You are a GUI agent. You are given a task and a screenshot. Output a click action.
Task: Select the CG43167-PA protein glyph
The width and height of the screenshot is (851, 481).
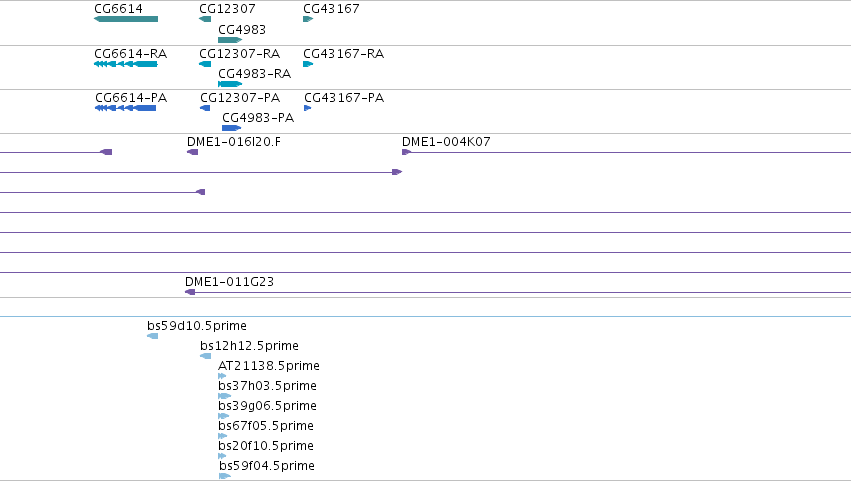click(308, 108)
